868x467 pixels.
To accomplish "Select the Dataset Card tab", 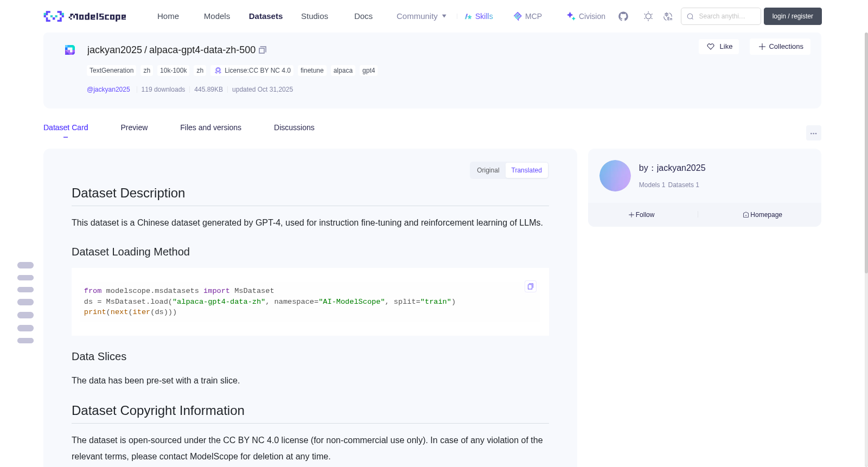I will 66,127.
